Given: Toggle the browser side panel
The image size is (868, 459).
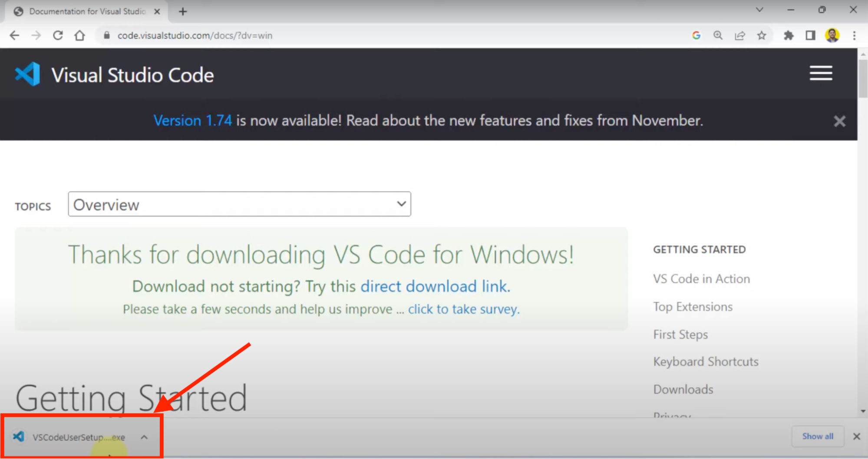Looking at the screenshot, I should point(810,36).
